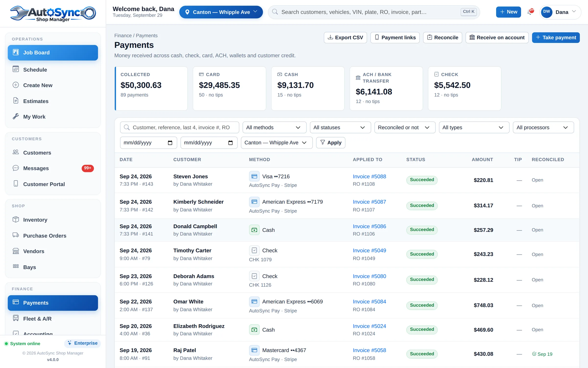Click the Job Board icon in sidebar
This screenshot has width=588, height=368.
(16, 52)
